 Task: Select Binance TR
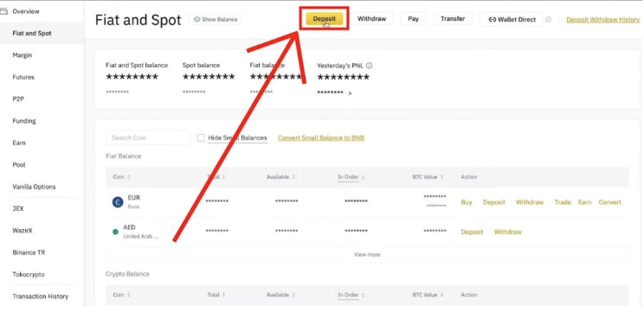coord(29,252)
